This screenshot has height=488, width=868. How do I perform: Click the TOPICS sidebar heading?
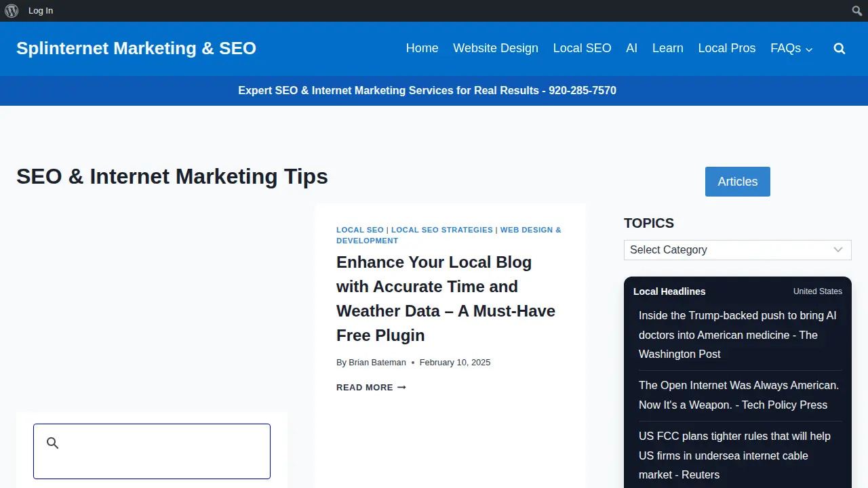[649, 223]
